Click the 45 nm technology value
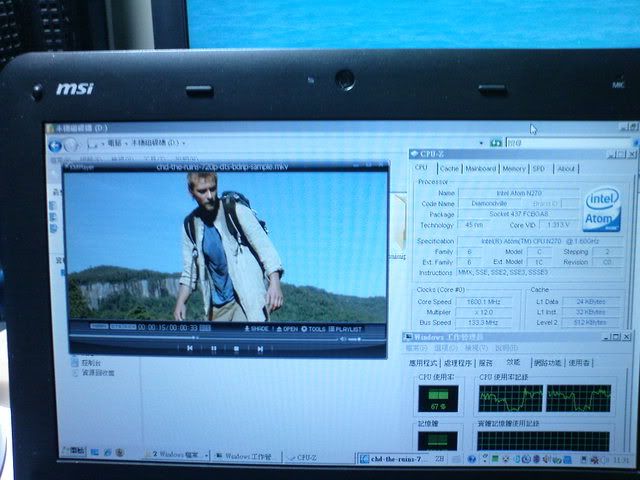640x480 pixels. click(474, 225)
